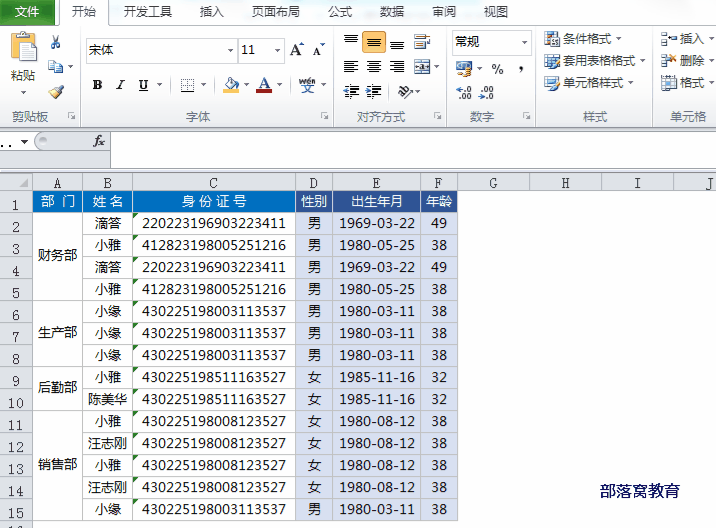Select the Format Painter brush
Screen dimensions: 716x528
pos(55,91)
